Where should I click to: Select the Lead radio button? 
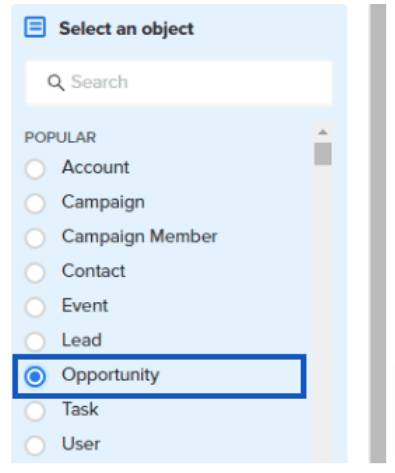pos(35,342)
